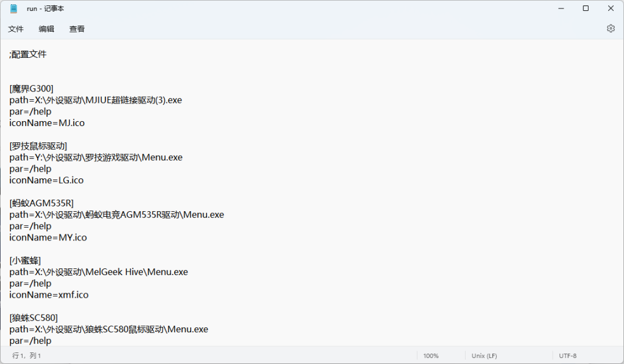Click the iconName=xmf.ico line
Screen dimensions: 624x364
pos(49,295)
